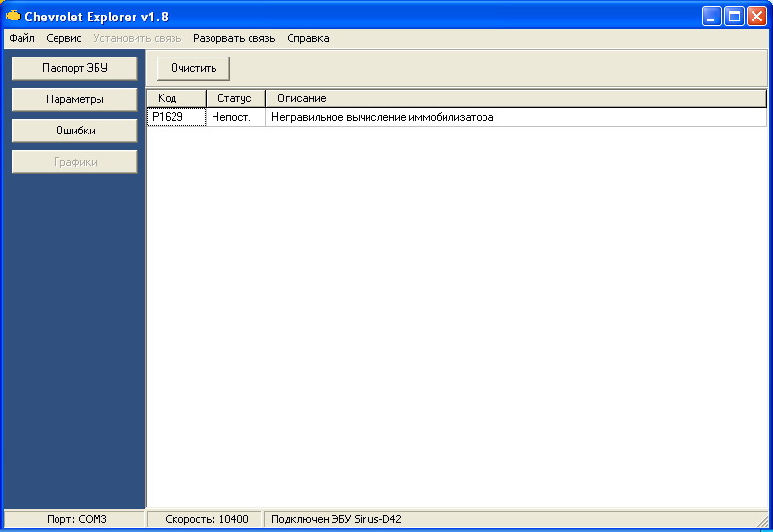This screenshot has height=532, width=773.
Task: Click the Статус column header
Action: [x=236, y=98]
